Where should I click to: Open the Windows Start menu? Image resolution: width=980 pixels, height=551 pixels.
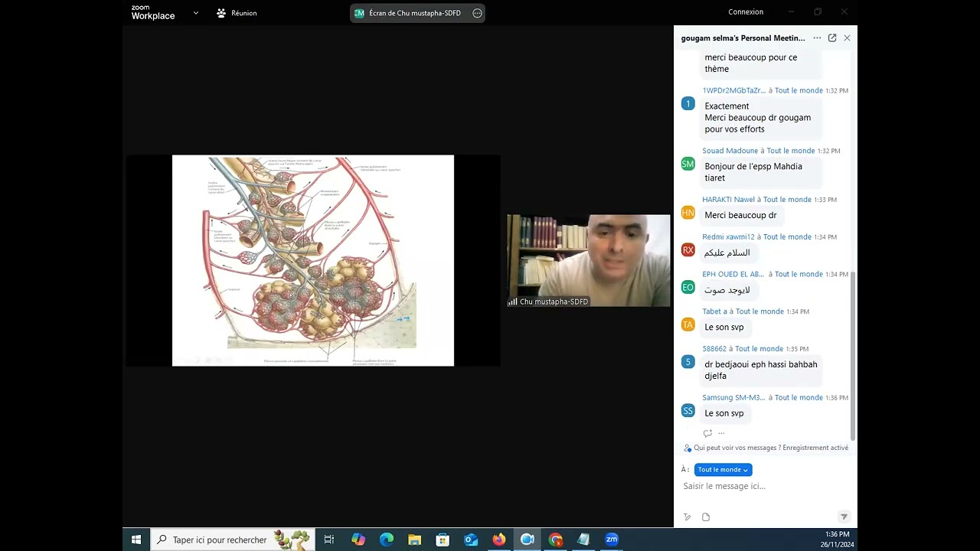(136, 540)
